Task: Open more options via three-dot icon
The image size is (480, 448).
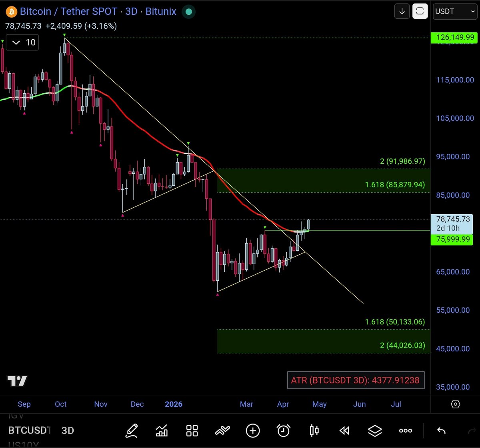Action: [405, 430]
